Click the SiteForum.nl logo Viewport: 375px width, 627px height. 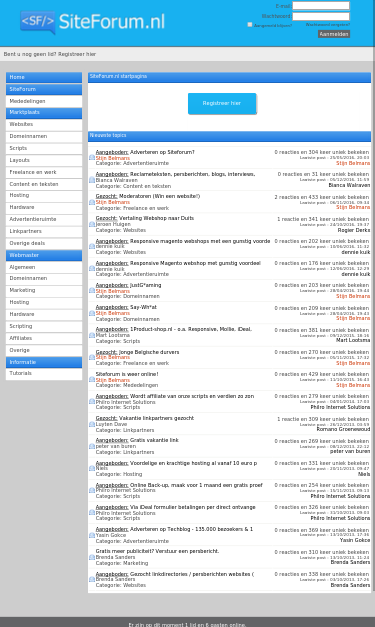pyautogui.click(x=93, y=22)
